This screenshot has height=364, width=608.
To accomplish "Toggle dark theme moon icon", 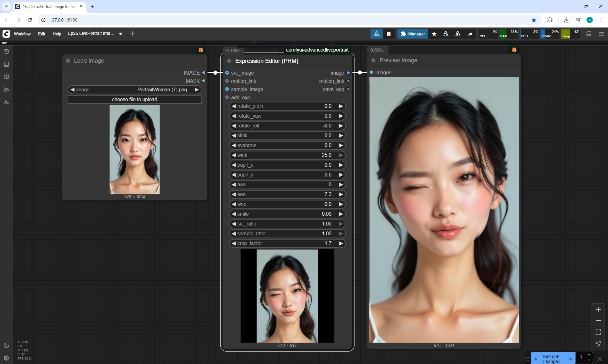I will click(x=6, y=345).
